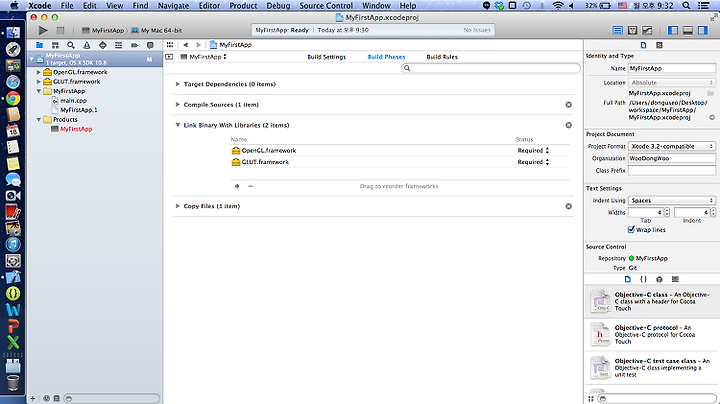Run the project with the Play button
Screen dimensions: 720x404
tap(43, 30)
